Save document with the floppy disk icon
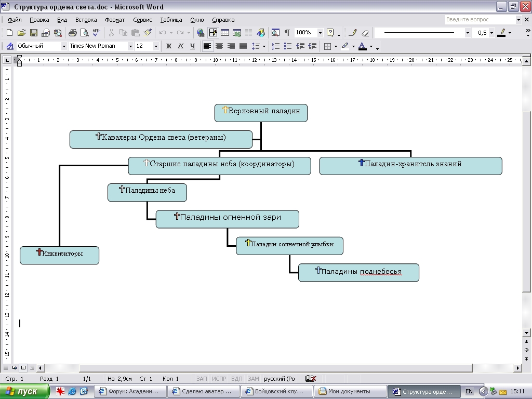Viewport: 532px width, 399px height. click(34, 33)
